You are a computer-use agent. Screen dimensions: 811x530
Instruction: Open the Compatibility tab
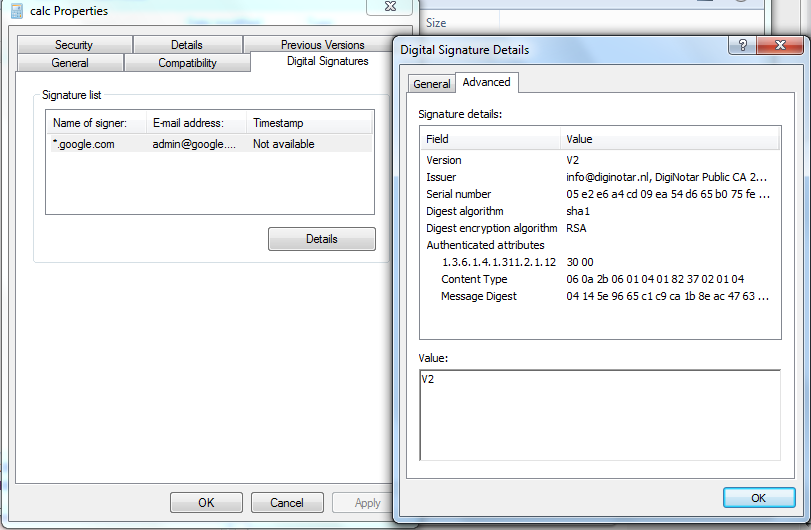pos(187,63)
